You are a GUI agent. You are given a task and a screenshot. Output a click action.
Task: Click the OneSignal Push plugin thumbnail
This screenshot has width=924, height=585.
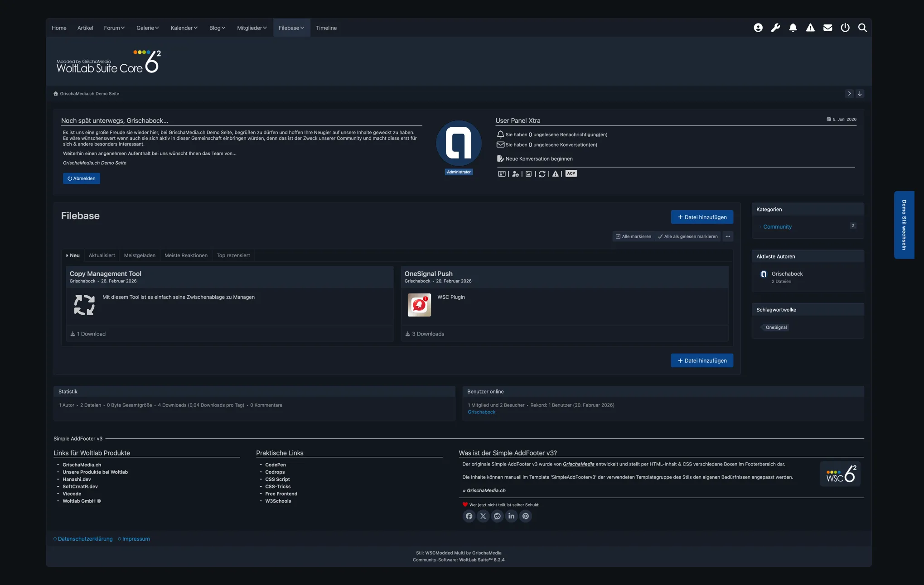(419, 305)
